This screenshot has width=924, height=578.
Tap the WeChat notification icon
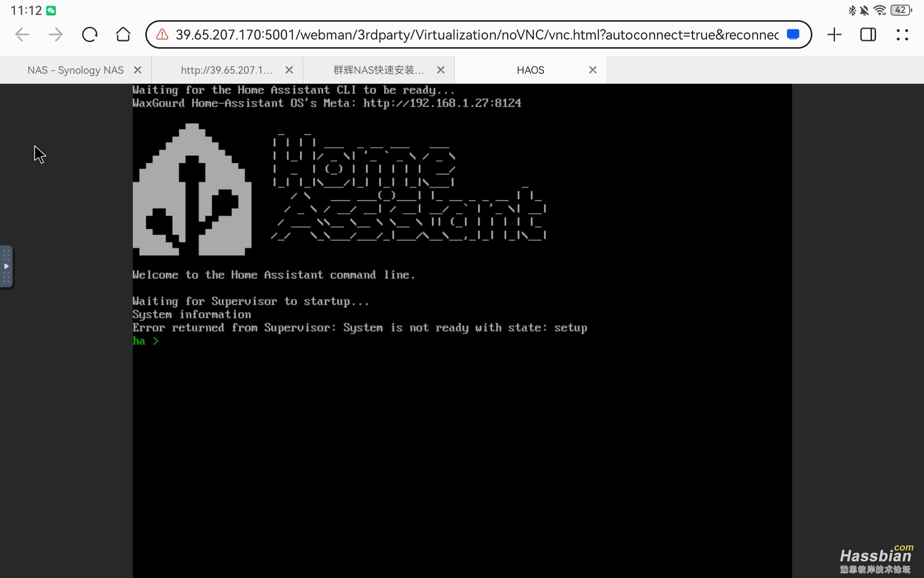click(x=51, y=10)
